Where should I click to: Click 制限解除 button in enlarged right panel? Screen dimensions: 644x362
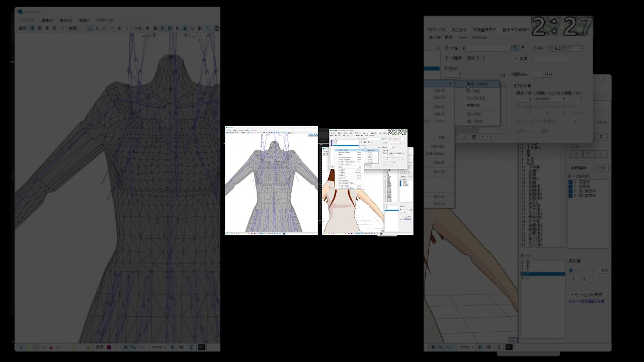click(579, 168)
